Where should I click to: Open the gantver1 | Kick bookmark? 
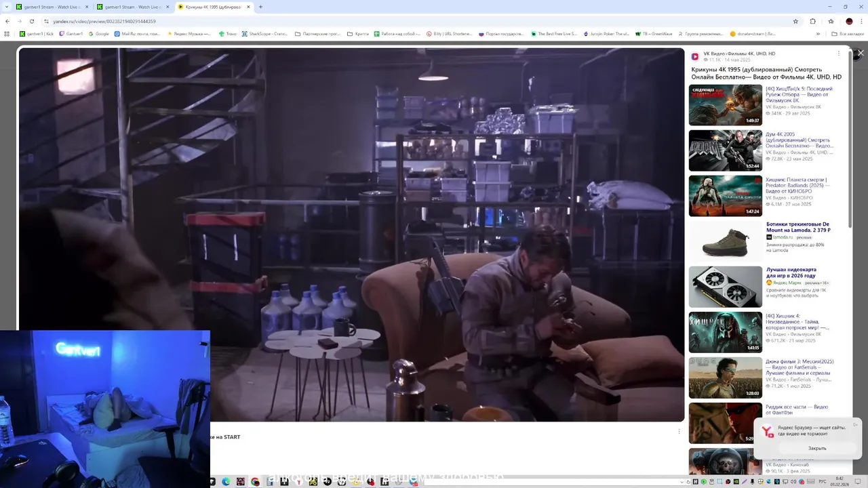pos(37,33)
